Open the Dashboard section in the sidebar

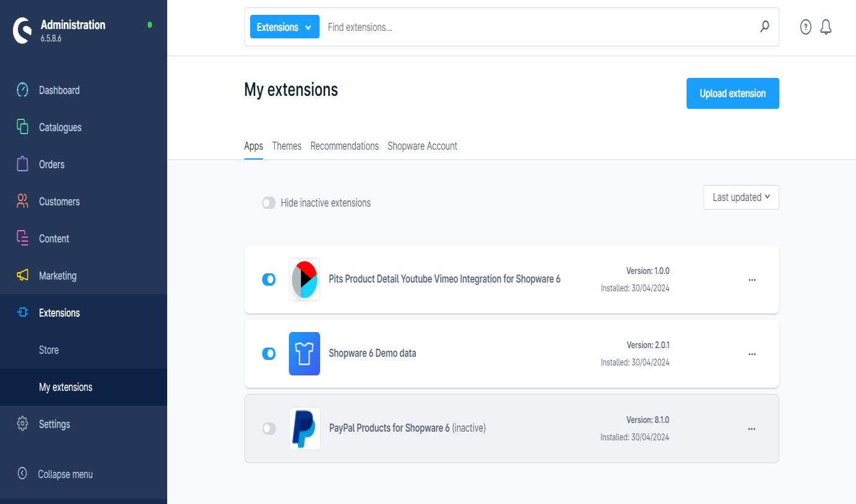pos(22,90)
